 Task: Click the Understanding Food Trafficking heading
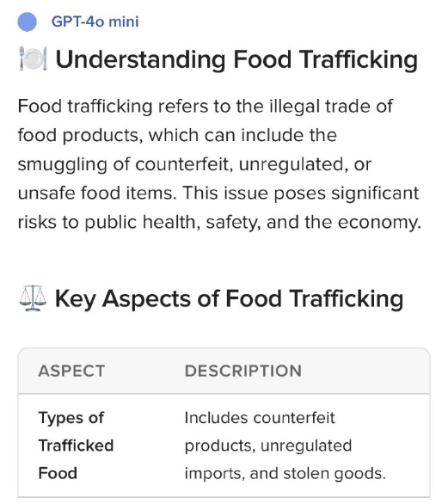(x=236, y=60)
